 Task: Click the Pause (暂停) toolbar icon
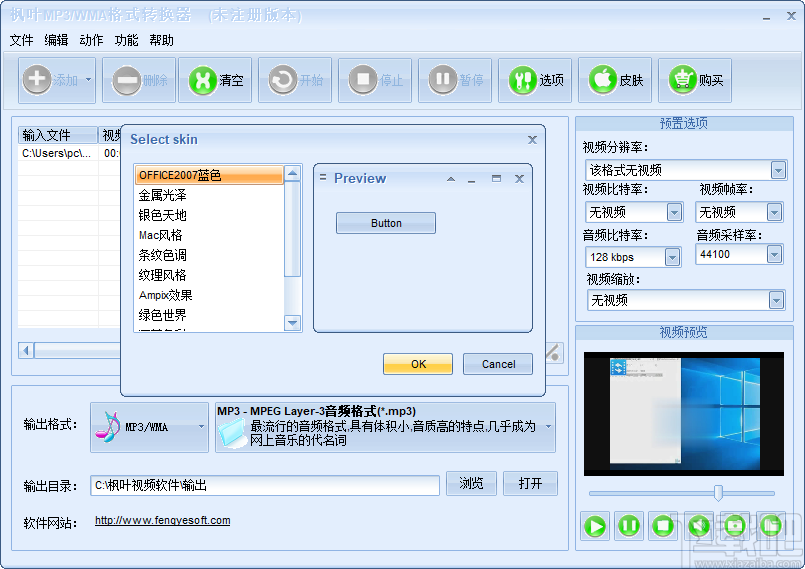[443, 80]
